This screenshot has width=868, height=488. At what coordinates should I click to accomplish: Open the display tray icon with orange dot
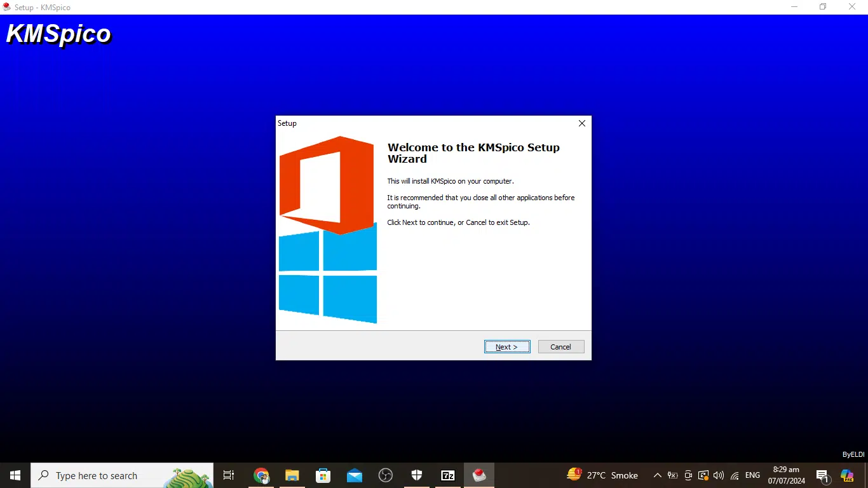click(x=703, y=475)
